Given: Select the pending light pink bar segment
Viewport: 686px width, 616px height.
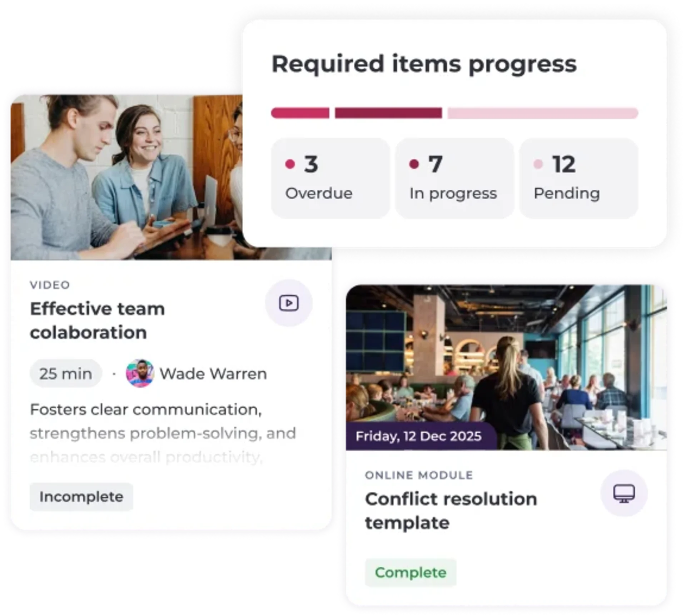Looking at the screenshot, I should click(543, 113).
